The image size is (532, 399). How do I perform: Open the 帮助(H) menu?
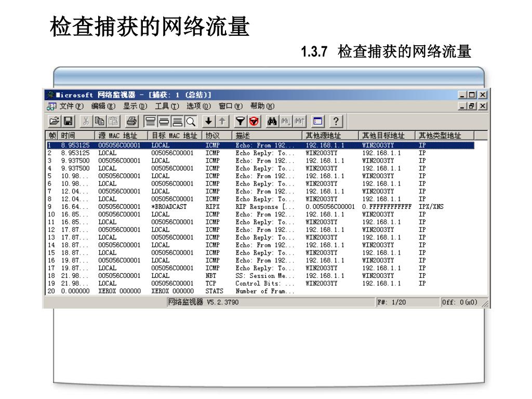[x=262, y=106]
